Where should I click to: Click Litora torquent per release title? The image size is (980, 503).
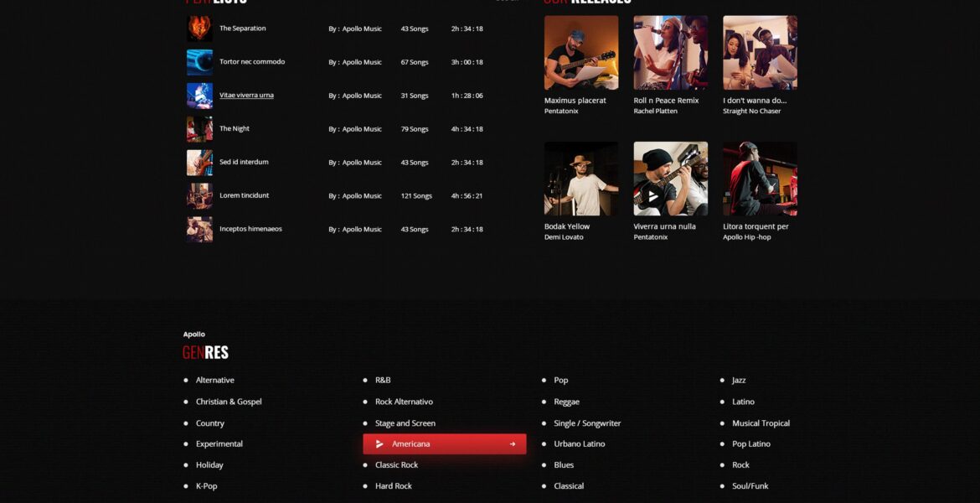coord(756,226)
